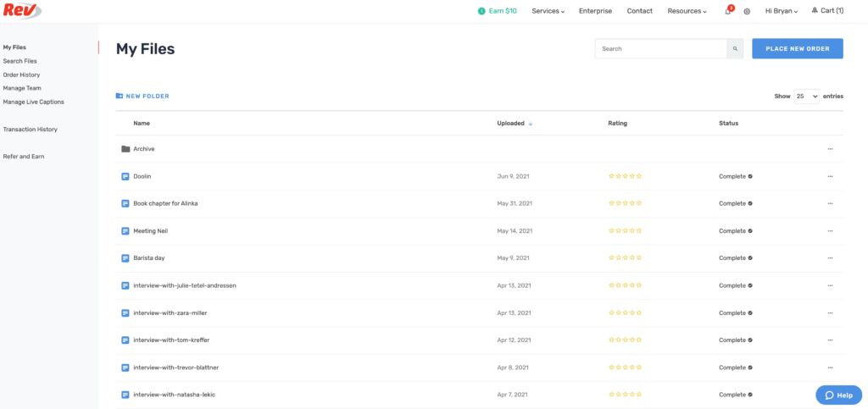Click into the Search input field
Image resolution: width=868 pixels, height=409 pixels.
point(661,49)
